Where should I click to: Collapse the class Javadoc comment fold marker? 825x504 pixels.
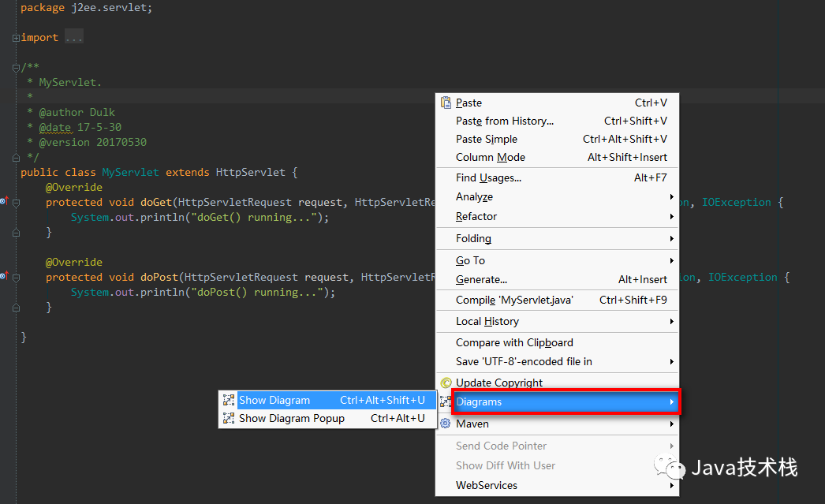tap(15, 67)
